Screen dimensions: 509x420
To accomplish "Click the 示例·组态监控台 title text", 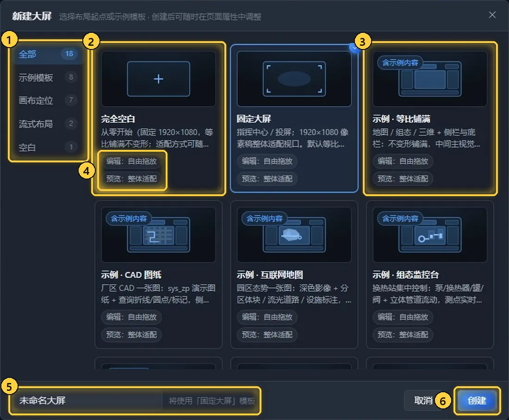I will [x=405, y=275].
